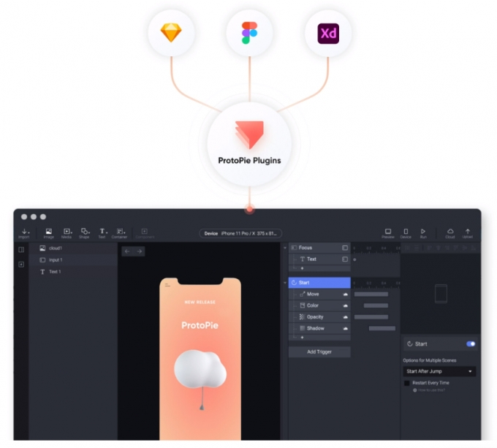Collapse the Start trigger group
497x448 pixels.
285,283
